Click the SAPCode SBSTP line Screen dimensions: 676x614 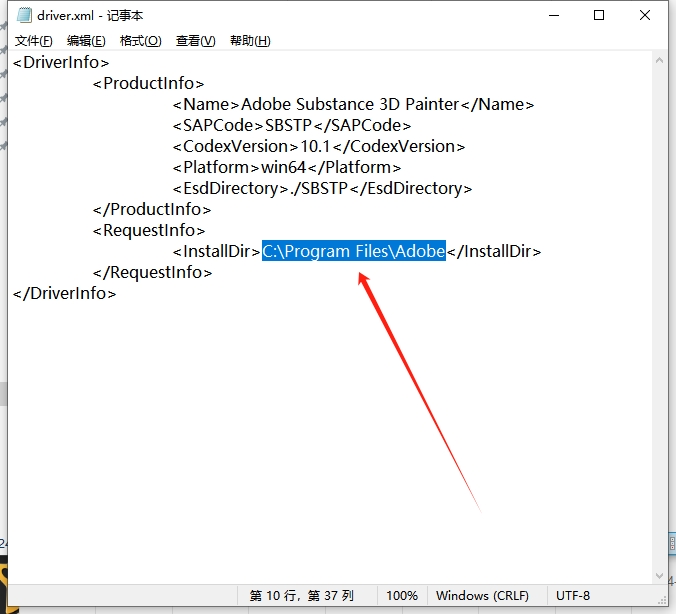coord(292,125)
